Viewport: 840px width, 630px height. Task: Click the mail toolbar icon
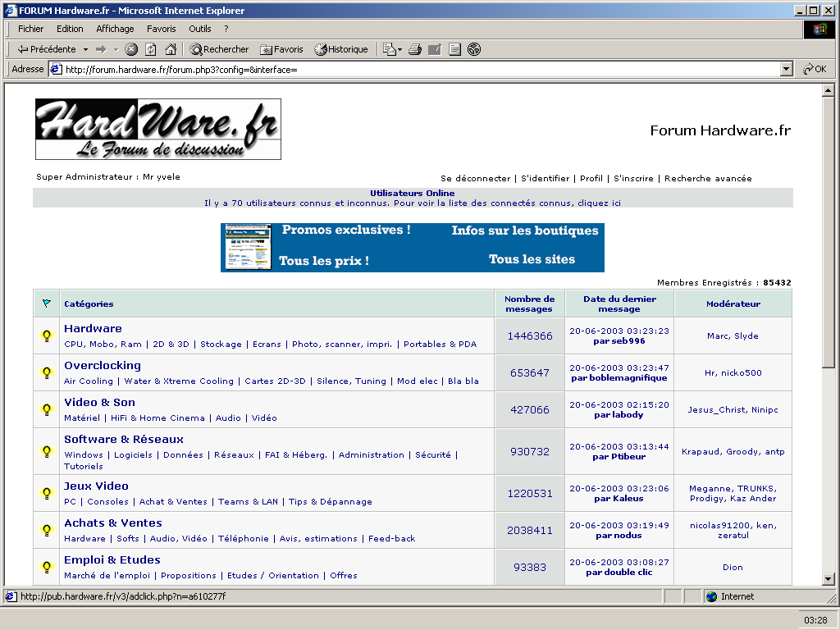389,49
